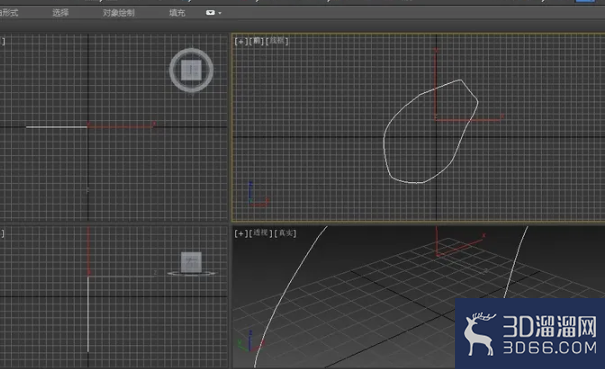This screenshot has height=369, width=605.
Task: Select the white horizontal line in the top viewport
Action: [x=57, y=127]
